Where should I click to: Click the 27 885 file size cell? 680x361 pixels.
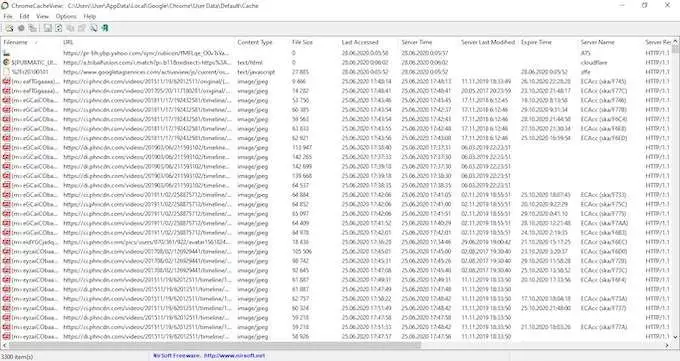[x=301, y=72]
